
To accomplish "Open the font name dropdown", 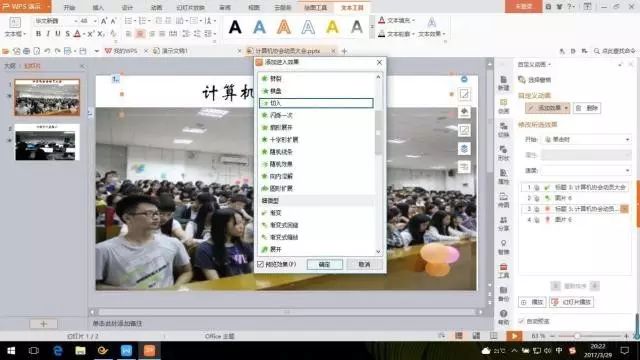I will [x=76, y=21].
